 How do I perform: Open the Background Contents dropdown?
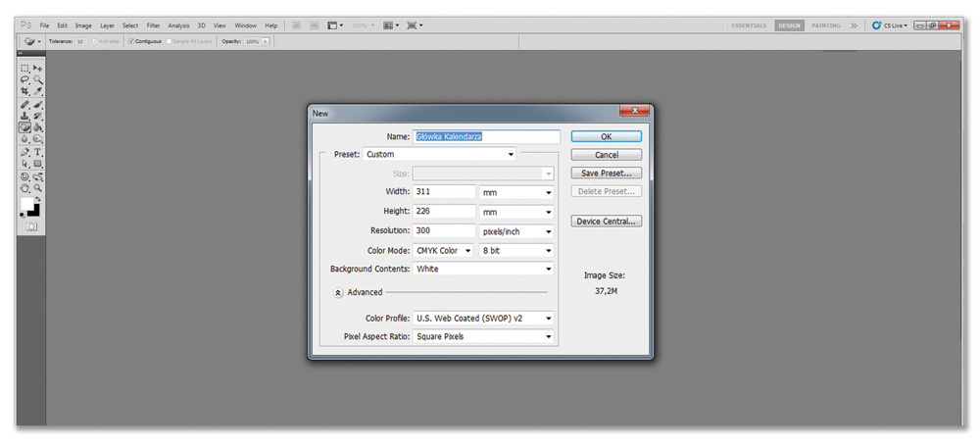coord(483,269)
